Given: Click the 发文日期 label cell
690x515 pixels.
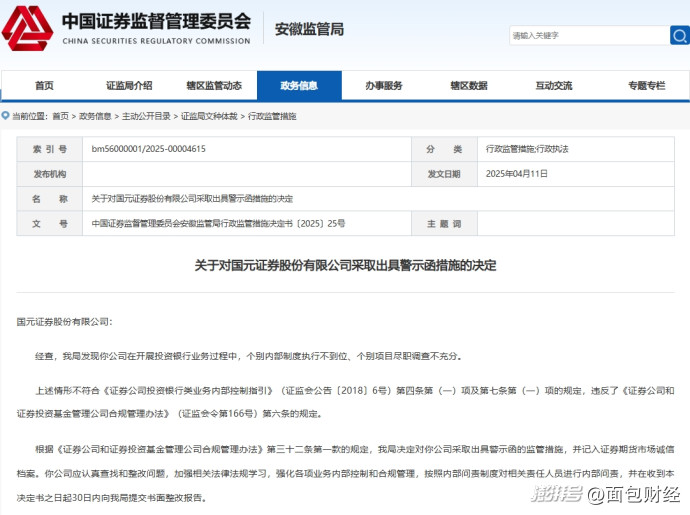Looking at the screenshot, I should click(444, 174).
